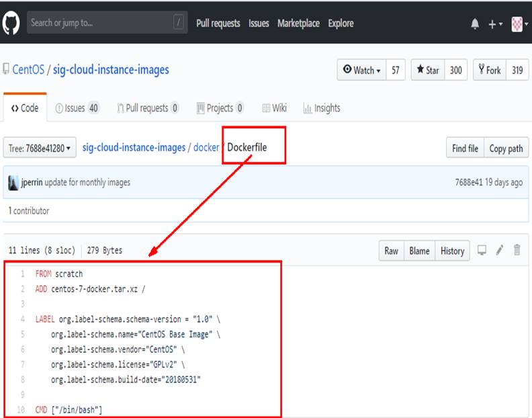Switch to the repository Pull requests 0 tab
This screenshot has width=532, height=418.
click(x=148, y=108)
